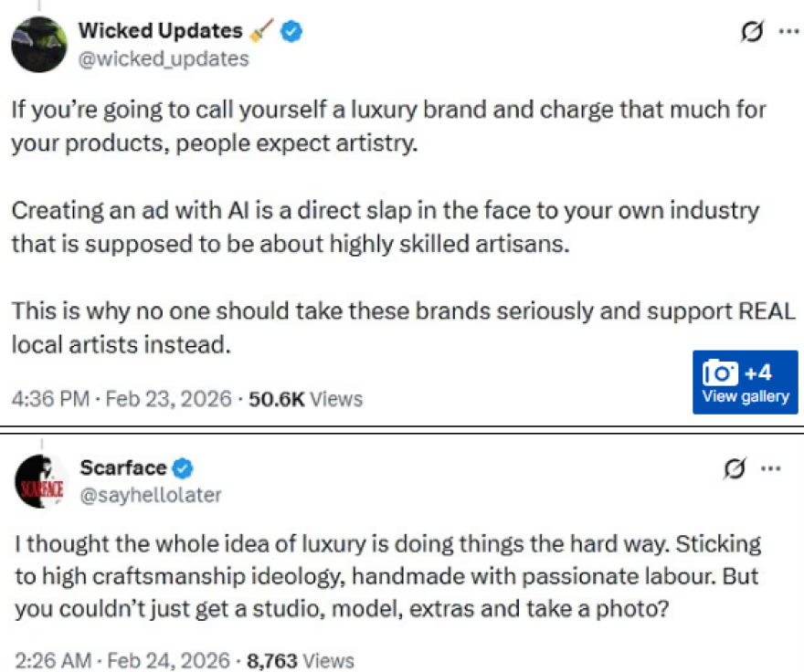Visit the @wicked_updates handle
Image resolution: width=804 pixels, height=672 pixels.
164,58
